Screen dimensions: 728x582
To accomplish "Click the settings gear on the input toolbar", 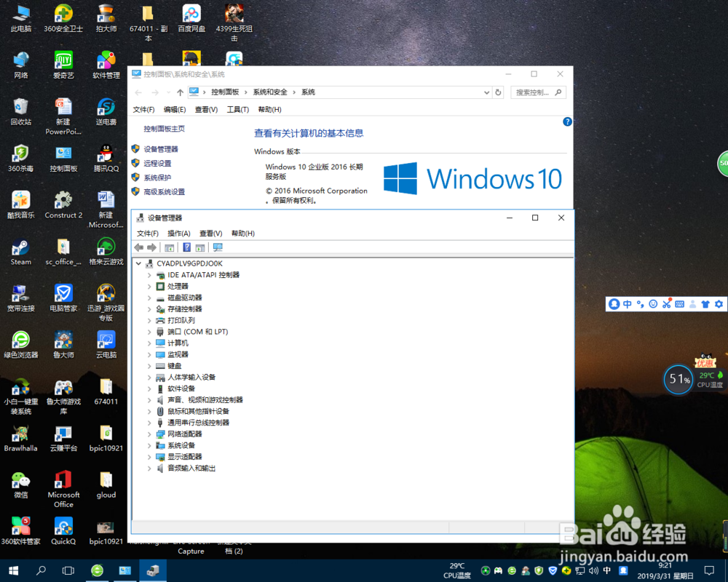I will tap(719, 304).
